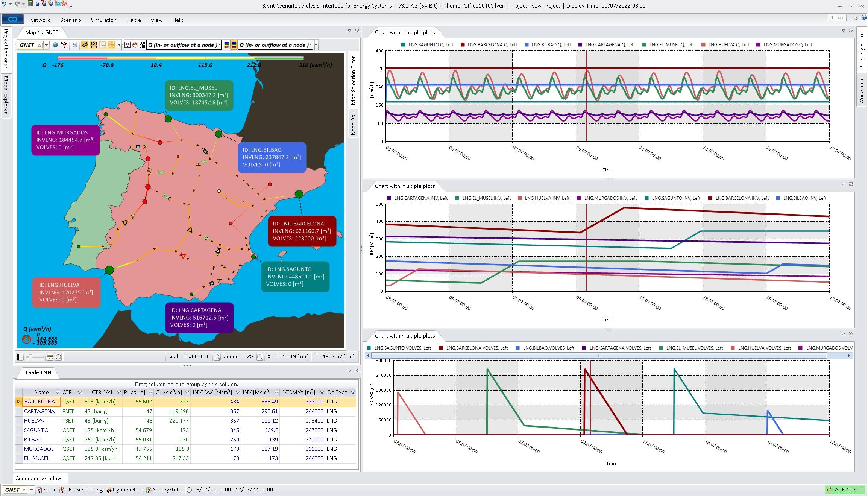The image size is (868, 496).
Task: Open the time settings clock icon below the map
Action: coord(59,357)
